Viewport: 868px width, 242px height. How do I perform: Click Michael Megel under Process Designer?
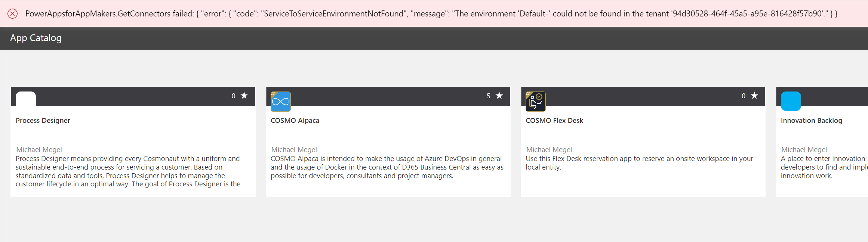39,150
